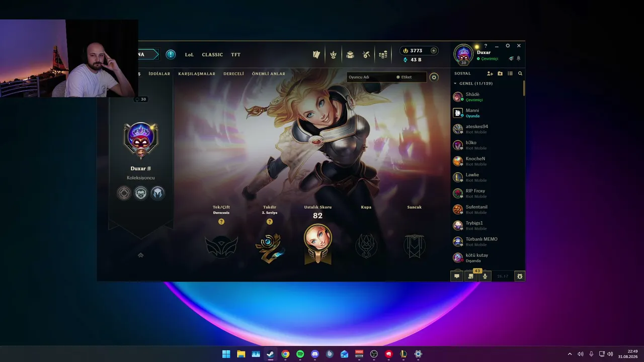Screen dimensions: 644x362
Task: Open the Collection cards icon in top bar
Action: tap(316, 55)
